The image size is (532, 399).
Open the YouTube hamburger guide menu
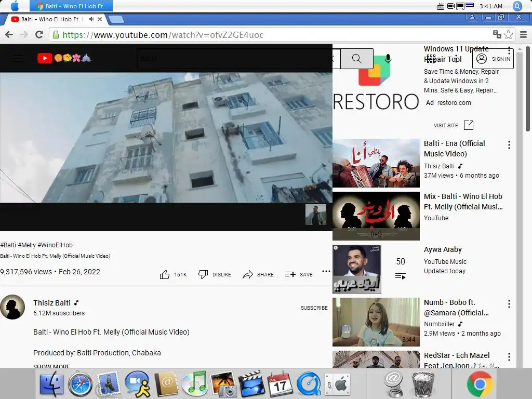click(18, 58)
